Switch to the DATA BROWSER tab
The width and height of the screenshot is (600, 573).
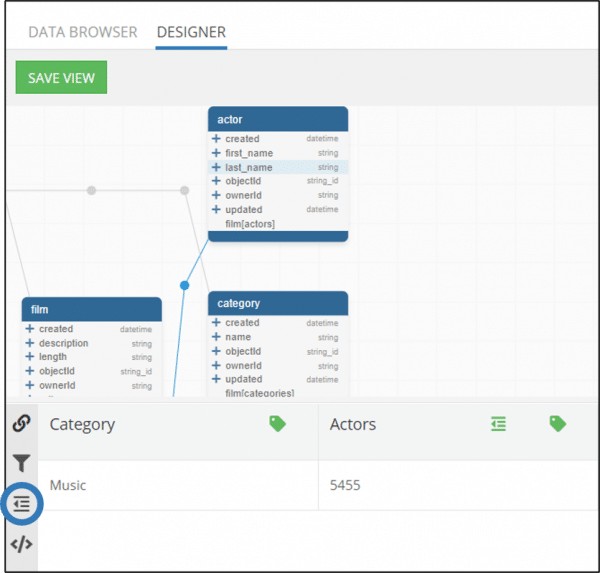pos(83,32)
